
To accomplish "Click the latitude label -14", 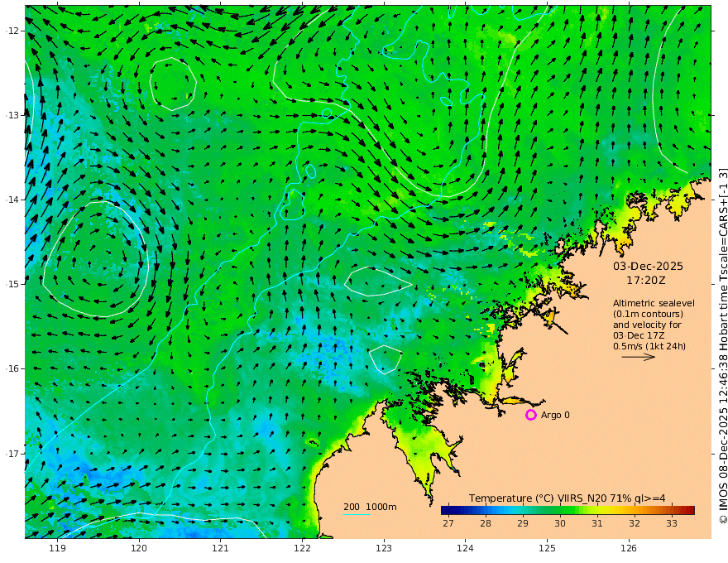I will [12, 200].
